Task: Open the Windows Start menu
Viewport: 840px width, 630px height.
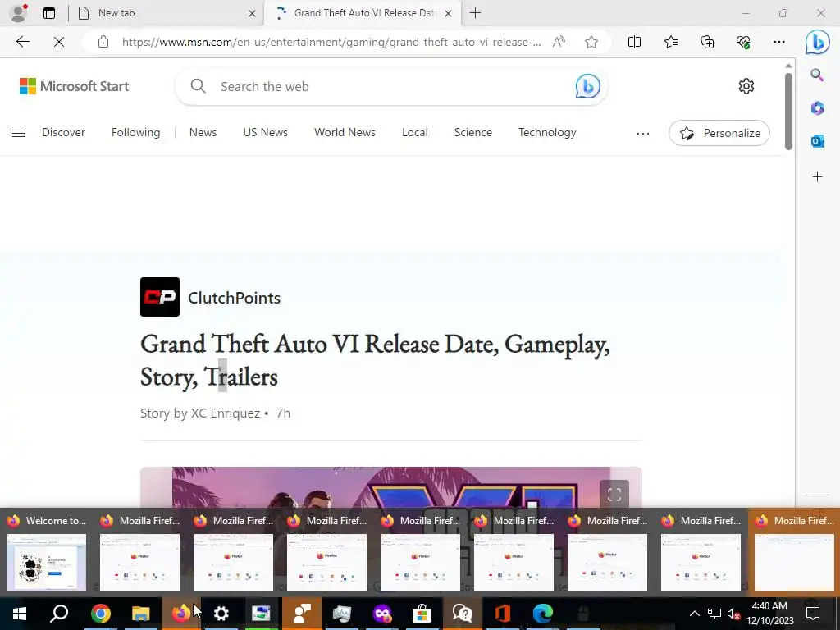Action: click(x=20, y=614)
